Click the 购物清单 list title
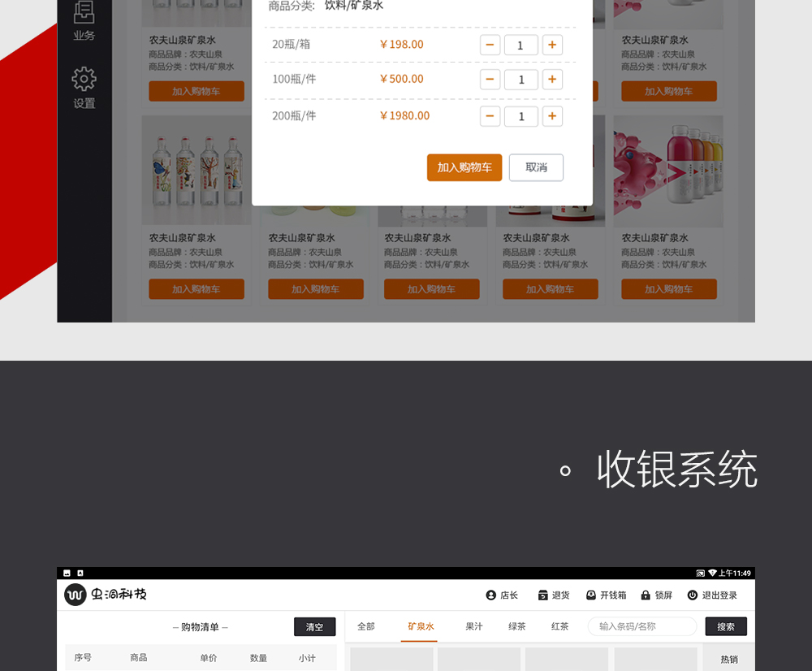The width and height of the screenshot is (812, 671). pyautogui.click(x=200, y=627)
